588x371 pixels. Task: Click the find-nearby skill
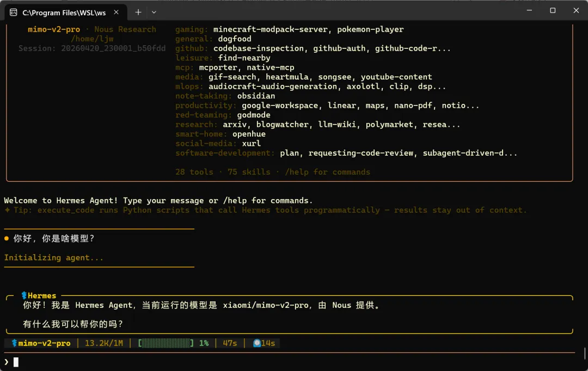click(244, 58)
